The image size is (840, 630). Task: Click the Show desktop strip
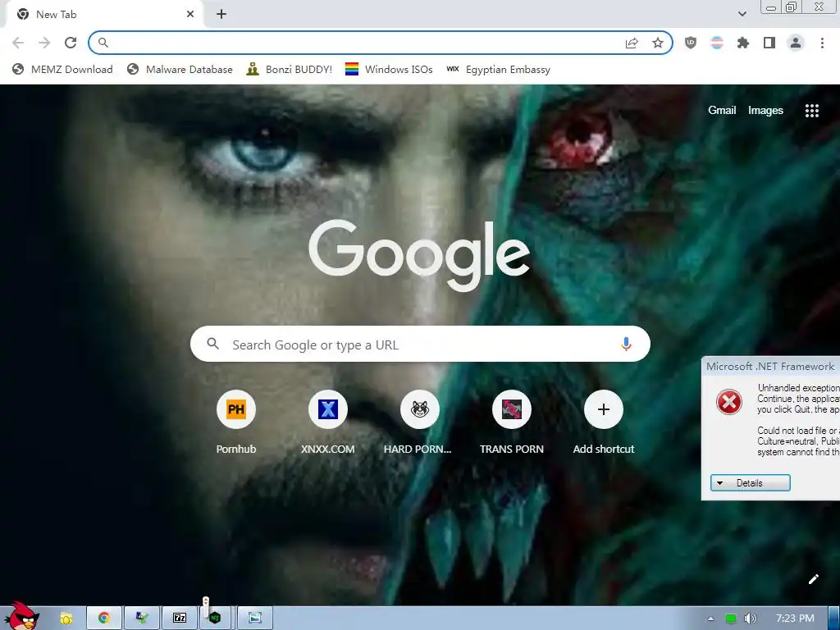(x=834, y=619)
